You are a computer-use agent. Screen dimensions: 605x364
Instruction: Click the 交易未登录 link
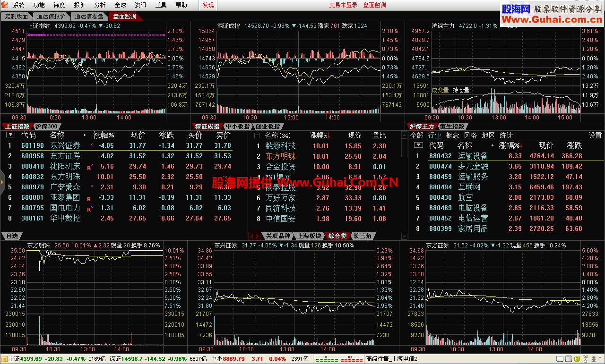(x=343, y=5)
